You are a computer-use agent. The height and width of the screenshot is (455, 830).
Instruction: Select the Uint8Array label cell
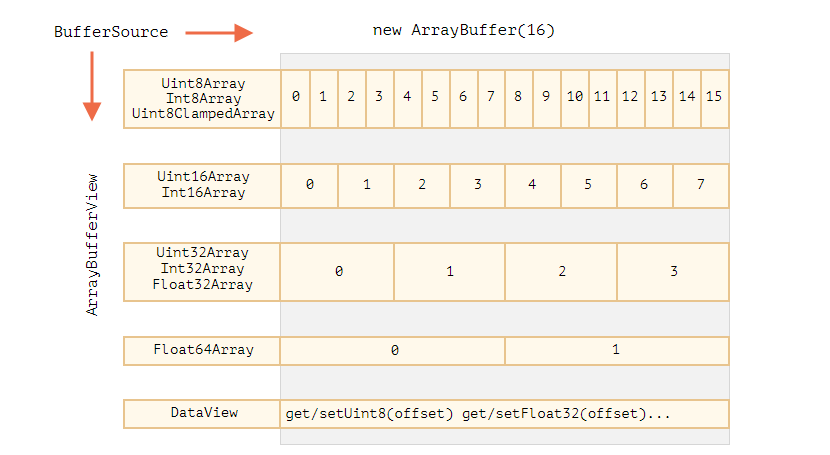[x=203, y=84]
